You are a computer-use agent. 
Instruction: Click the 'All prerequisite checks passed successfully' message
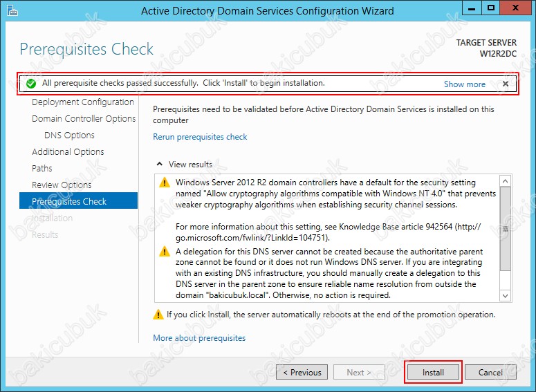183,83
